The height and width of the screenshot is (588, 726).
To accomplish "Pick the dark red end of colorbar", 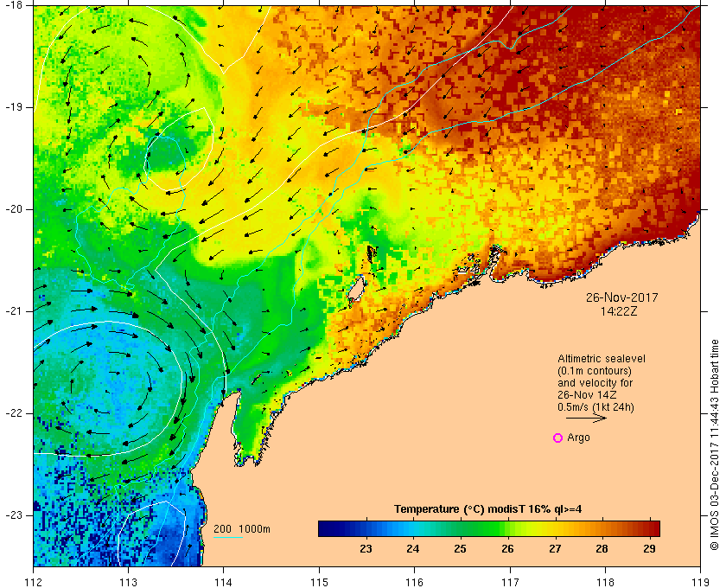I will 653,528.
